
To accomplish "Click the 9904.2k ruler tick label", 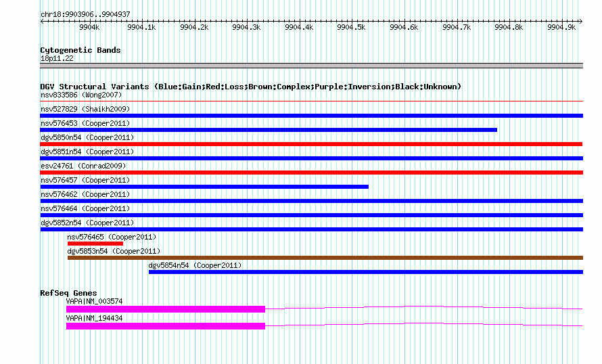I will tap(194, 27).
